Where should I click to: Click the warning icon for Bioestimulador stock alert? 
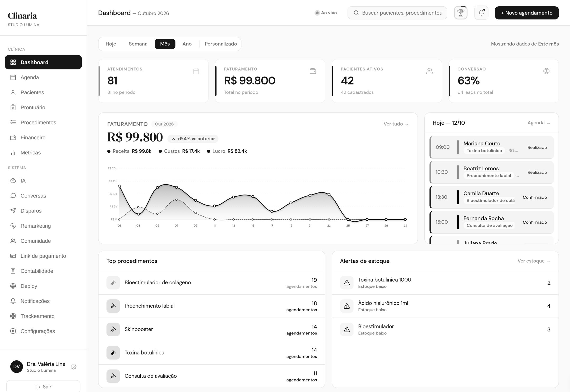347,329
